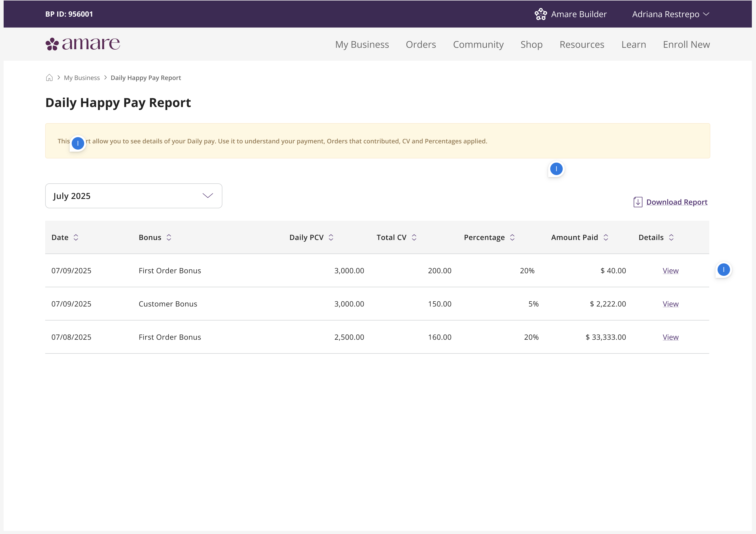
Task: Click the $ 40.00 amount cell
Action: pos(613,271)
